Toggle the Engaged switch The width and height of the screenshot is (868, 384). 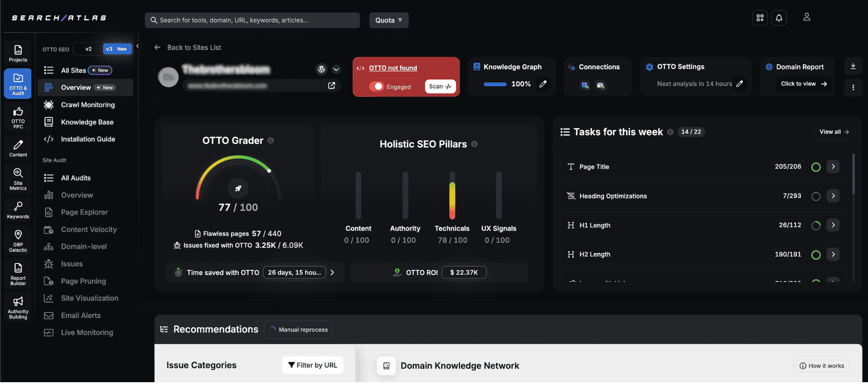[x=377, y=87]
